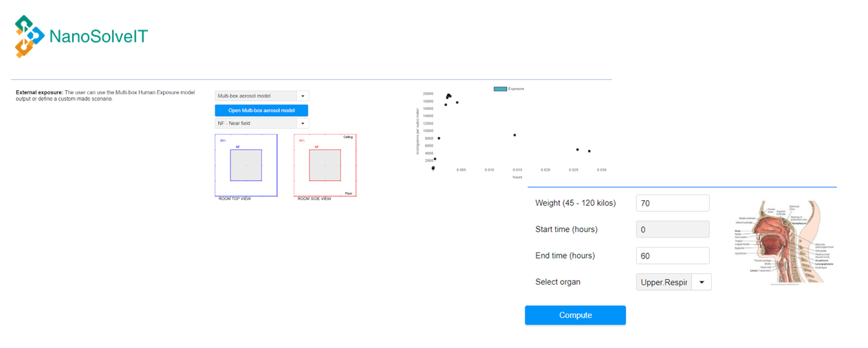Toggle the Exposure legend color swatch
The image size is (868, 348).
click(500, 89)
